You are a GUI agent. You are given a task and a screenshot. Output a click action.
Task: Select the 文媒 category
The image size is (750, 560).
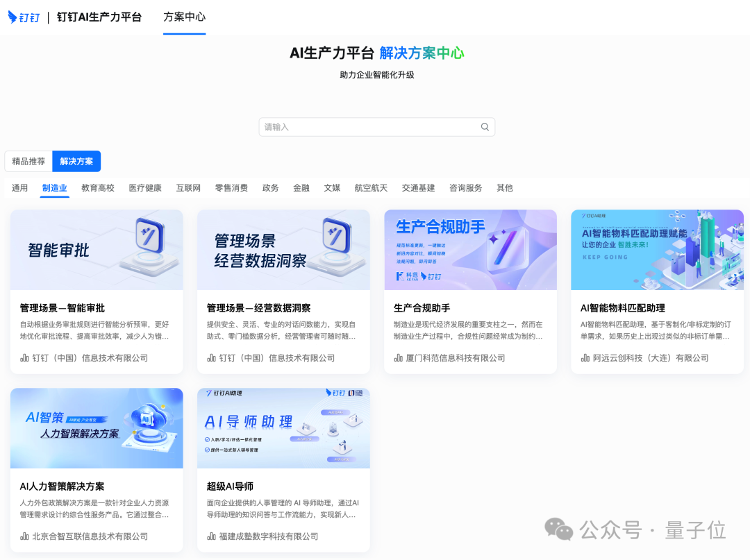coord(332,188)
